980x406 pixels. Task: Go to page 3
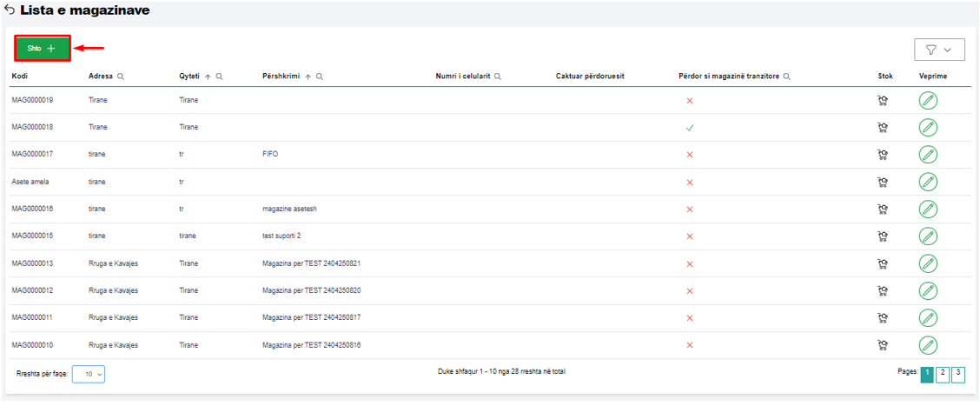click(x=958, y=374)
